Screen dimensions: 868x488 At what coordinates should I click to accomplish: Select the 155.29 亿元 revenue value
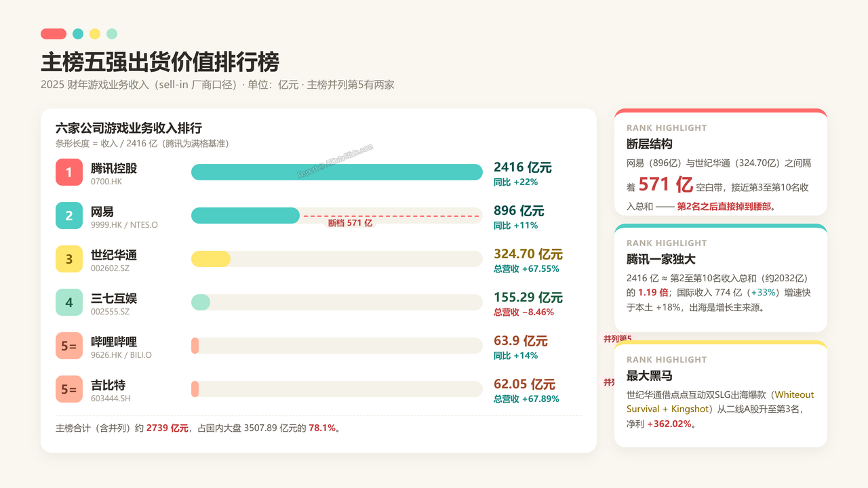[x=528, y=298]
